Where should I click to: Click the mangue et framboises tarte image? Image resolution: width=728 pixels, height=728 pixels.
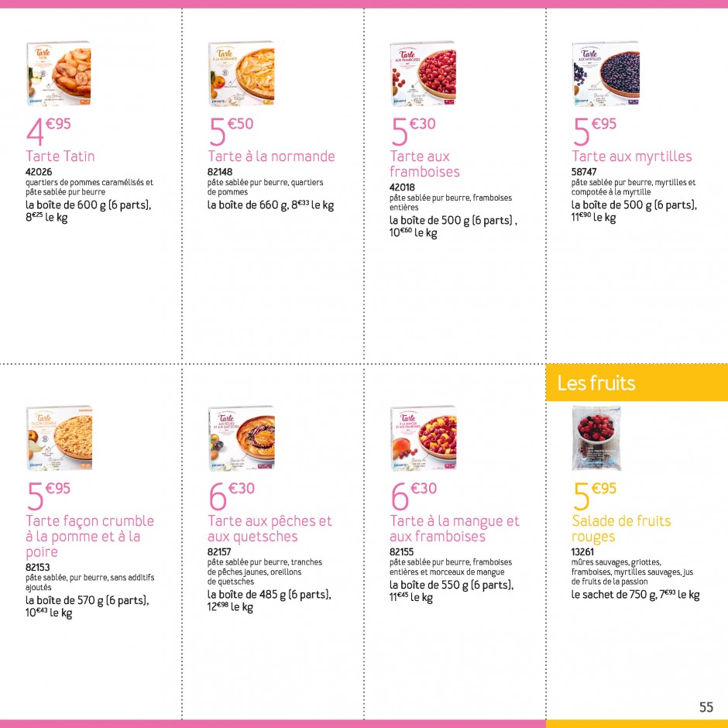[x=423, y=438]
